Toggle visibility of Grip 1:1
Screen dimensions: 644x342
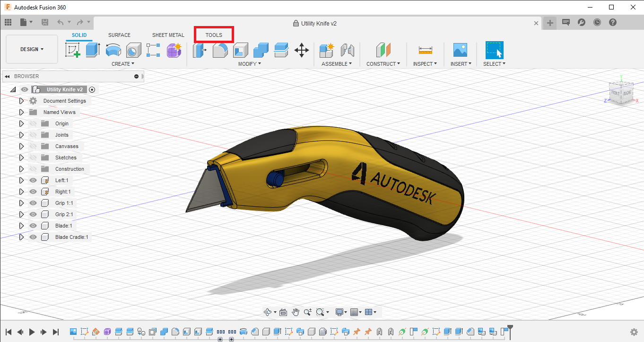tap(33, 203)
